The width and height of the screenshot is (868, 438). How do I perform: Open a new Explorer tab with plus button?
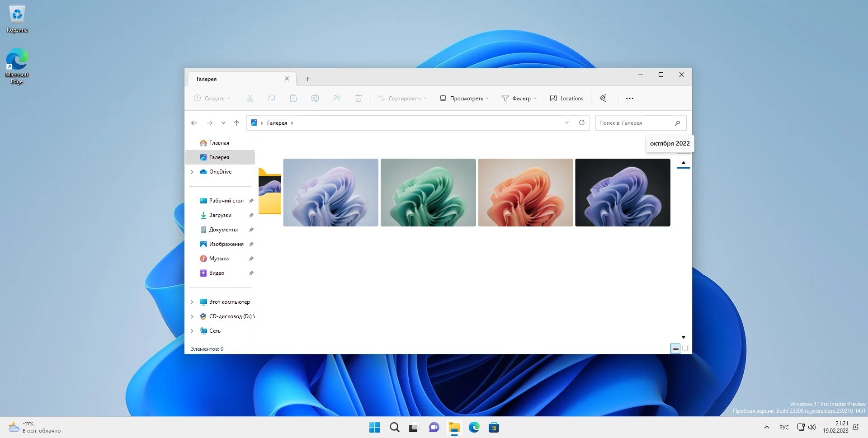307,79
